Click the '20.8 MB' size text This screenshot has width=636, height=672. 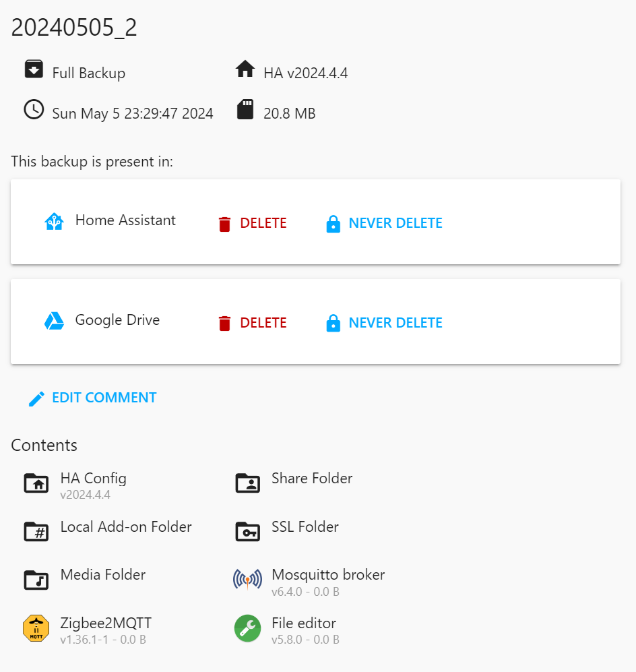coord(290,113)
